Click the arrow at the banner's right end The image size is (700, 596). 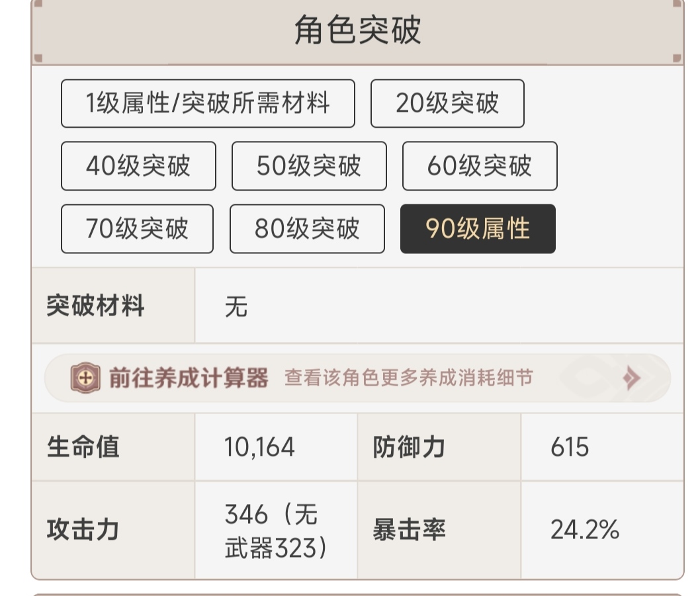(632, 378)
